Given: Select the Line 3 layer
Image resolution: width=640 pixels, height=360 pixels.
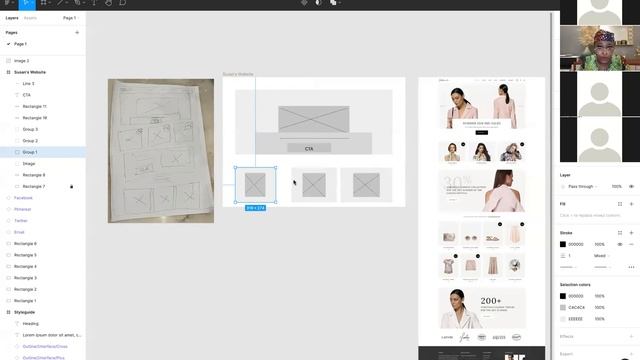Looking at the screenshot, I should point(43,84).
